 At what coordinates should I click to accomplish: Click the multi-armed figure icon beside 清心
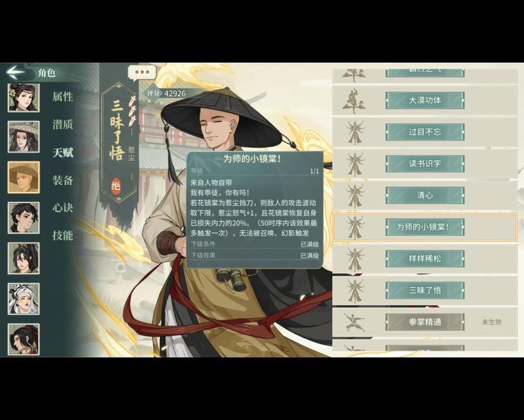point(354,196)
